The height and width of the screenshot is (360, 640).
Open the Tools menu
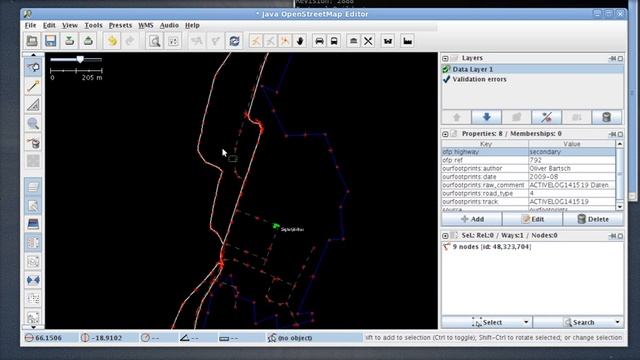[93, 25]
